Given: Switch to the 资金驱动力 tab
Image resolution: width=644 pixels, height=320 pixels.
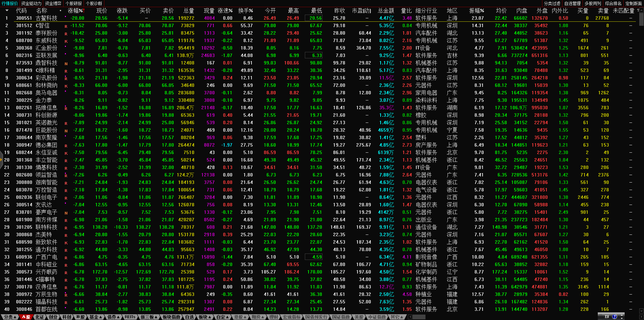Looking at the screenshot, I should coord(31,3).
